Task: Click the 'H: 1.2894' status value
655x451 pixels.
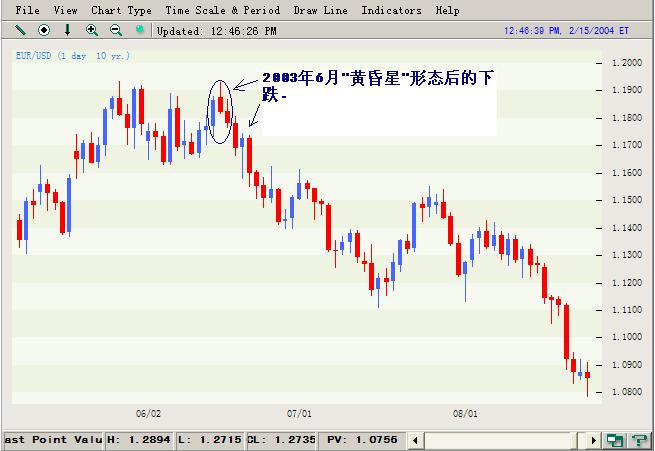Action: point(139,440)
